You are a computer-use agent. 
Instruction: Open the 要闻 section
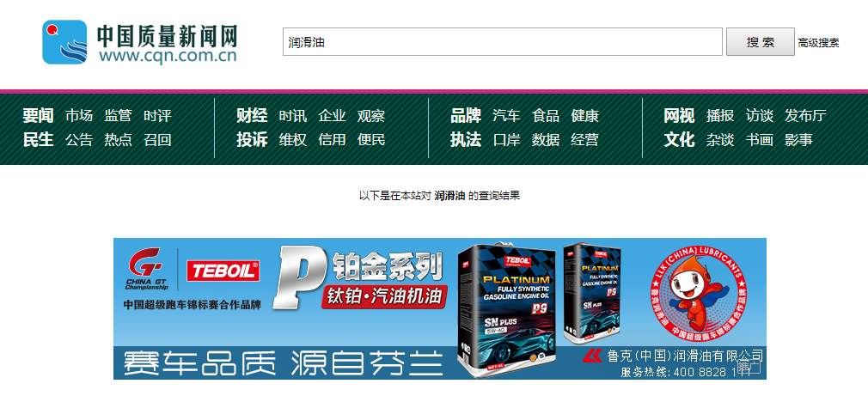38,116
